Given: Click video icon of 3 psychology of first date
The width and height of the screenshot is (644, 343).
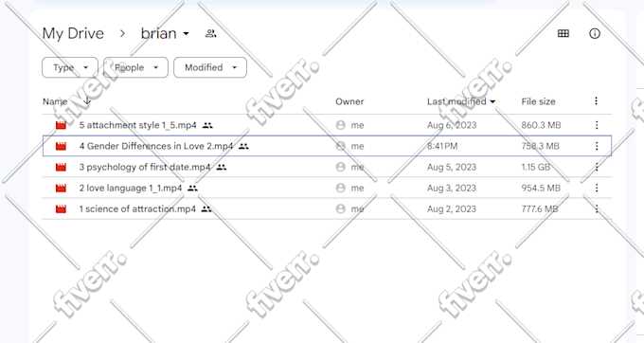Looking at the screenshot, I should [x=61, y=167].
